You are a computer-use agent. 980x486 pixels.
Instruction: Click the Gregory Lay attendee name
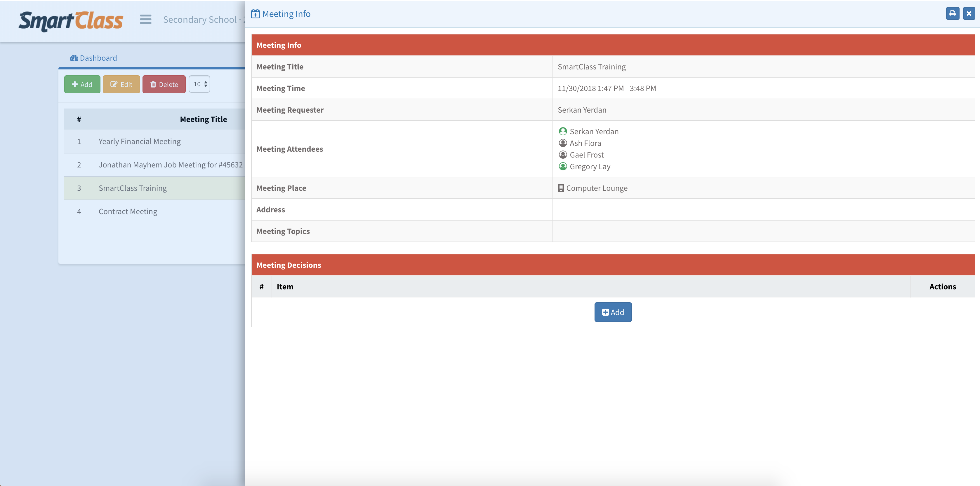590,167
